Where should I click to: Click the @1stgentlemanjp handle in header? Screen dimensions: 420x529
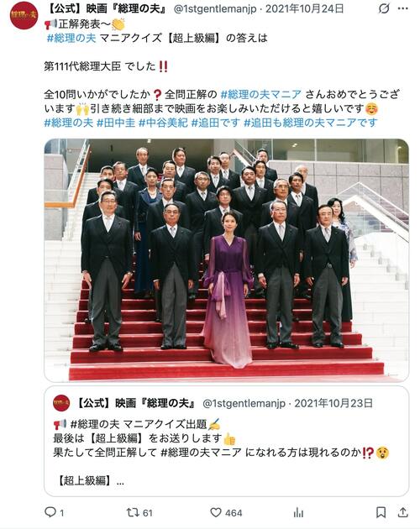pyautogui.click(x=215, y=8)
